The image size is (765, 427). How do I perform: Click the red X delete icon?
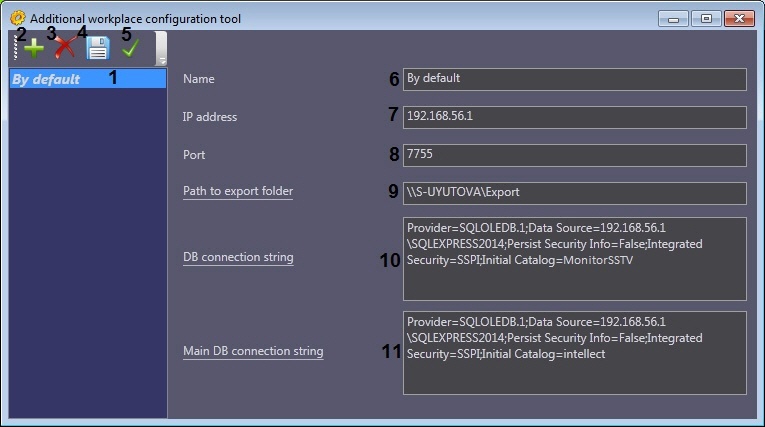tap(65, 48)
